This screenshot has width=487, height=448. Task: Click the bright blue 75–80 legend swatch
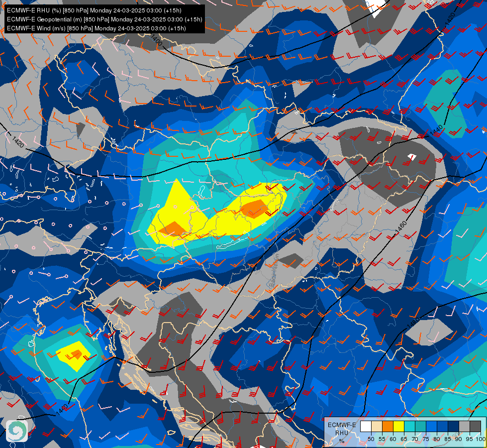tap(431, 426)
